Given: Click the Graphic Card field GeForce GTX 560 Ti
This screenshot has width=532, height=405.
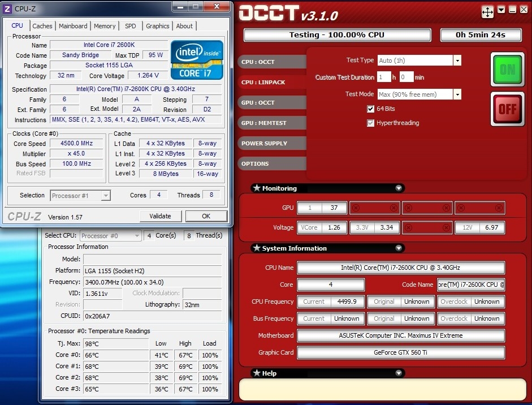Looking at the screenshot, I should (401, 352).
